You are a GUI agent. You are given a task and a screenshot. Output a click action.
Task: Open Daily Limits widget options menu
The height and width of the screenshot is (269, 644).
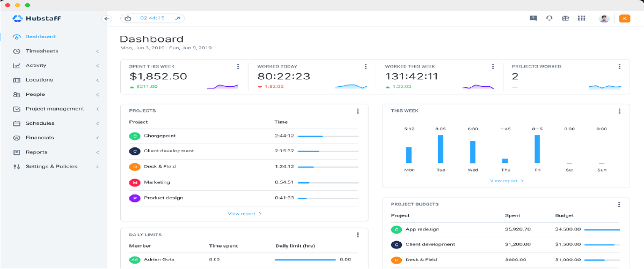click(x=357, y=235)
